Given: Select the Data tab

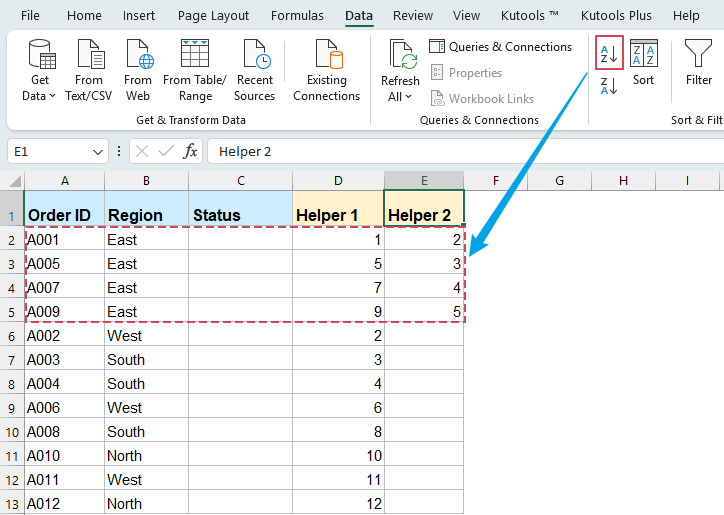Looking at the screenshot, I should pyautogui.click(x=359, y=16).
